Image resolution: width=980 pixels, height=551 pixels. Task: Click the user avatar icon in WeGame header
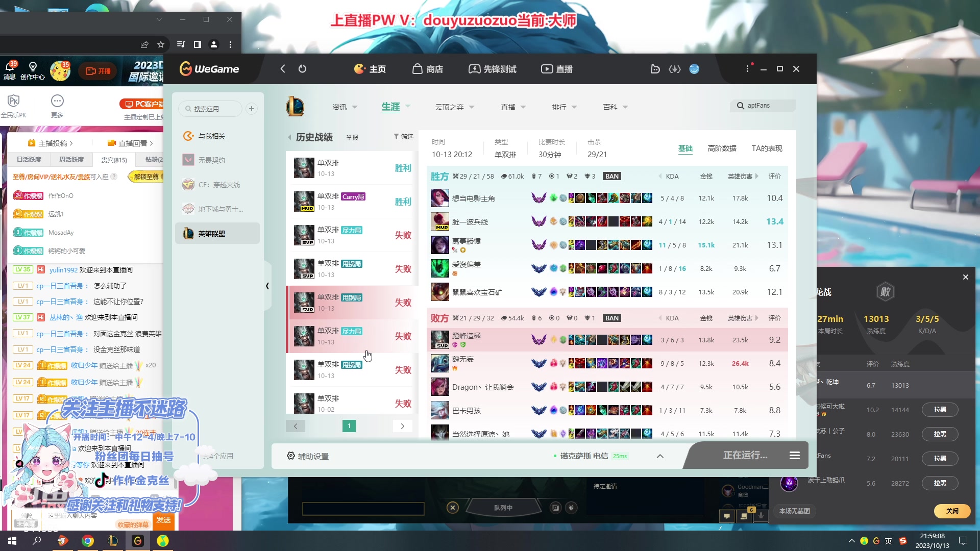point(694,69)
